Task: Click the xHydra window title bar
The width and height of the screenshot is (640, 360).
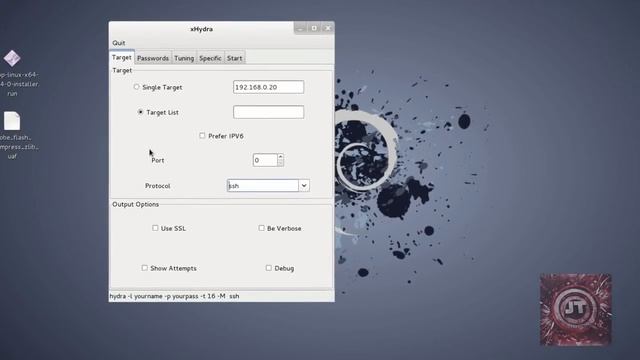Action: pos(201,29)
